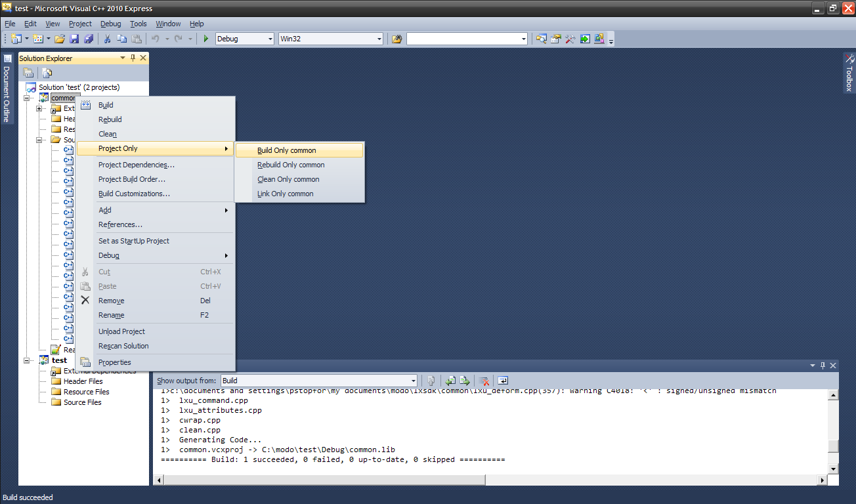The image size is (856, 504).
Task: Select the Resource Files folder under test
Action: (x=86, y=392)
